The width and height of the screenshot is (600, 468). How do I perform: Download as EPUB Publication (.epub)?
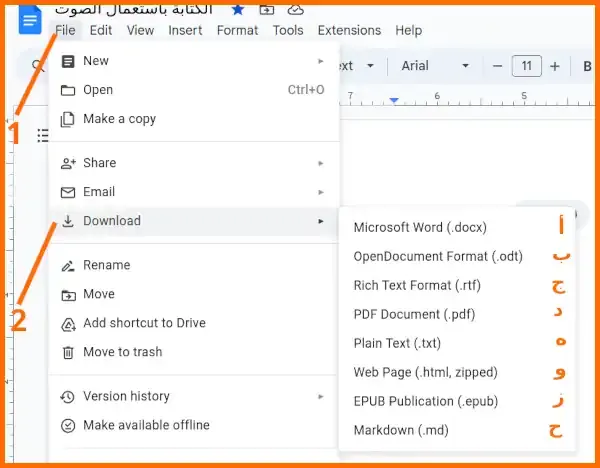[x=457, y=401]
